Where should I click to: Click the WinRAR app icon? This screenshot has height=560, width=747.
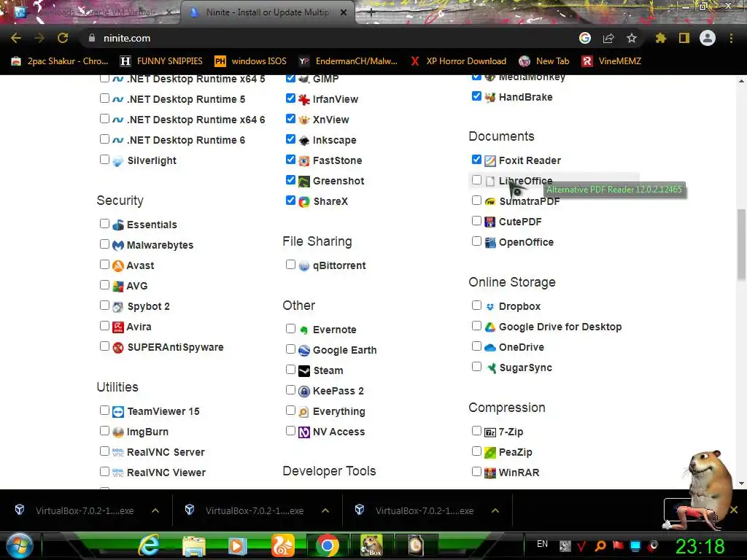tap(489, 472)
